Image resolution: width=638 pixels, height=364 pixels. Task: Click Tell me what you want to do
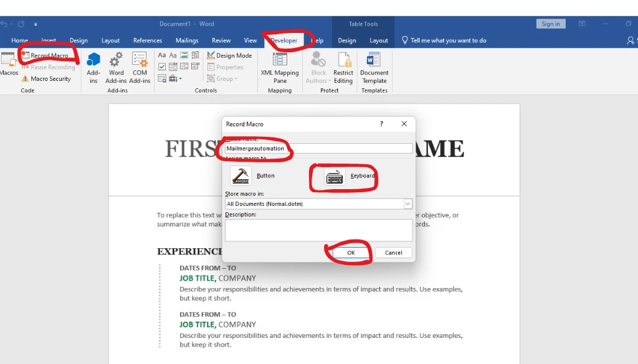[x=444, y=40]
